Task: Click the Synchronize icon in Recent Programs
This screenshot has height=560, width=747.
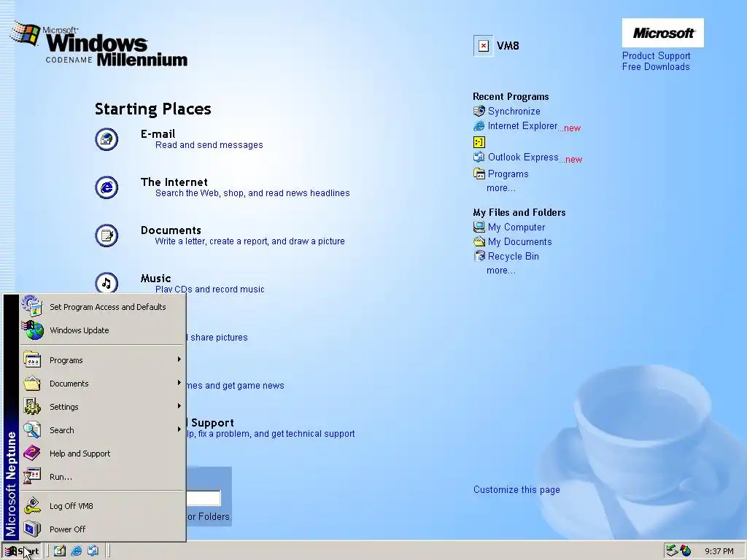Action: (479, 111)
